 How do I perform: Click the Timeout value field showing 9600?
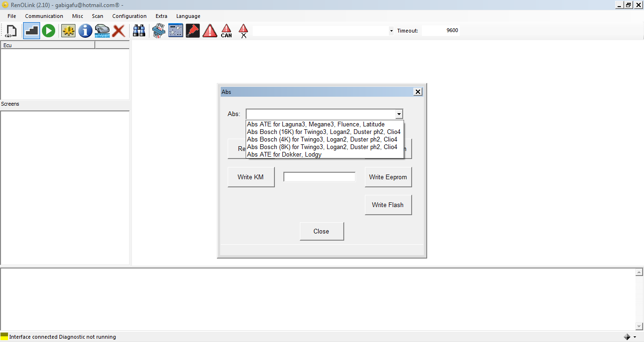click(x=440, y=31)
